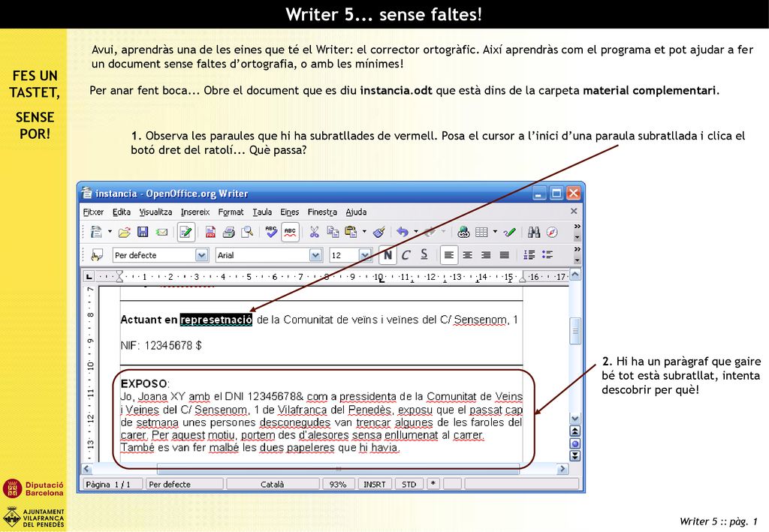This screenshot has width=769, height=532.
Task: Toggle Italic (C) formatting
Action: [x=406, y=254]
